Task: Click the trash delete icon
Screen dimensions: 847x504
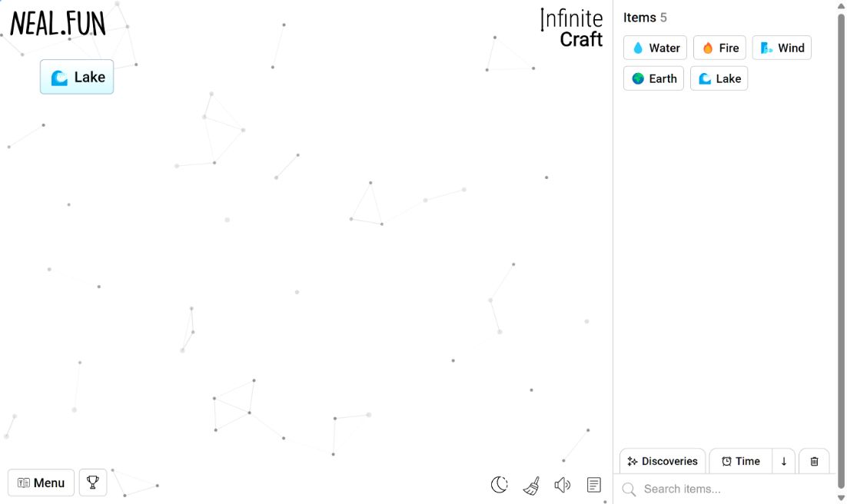Action: click(814, 461)
